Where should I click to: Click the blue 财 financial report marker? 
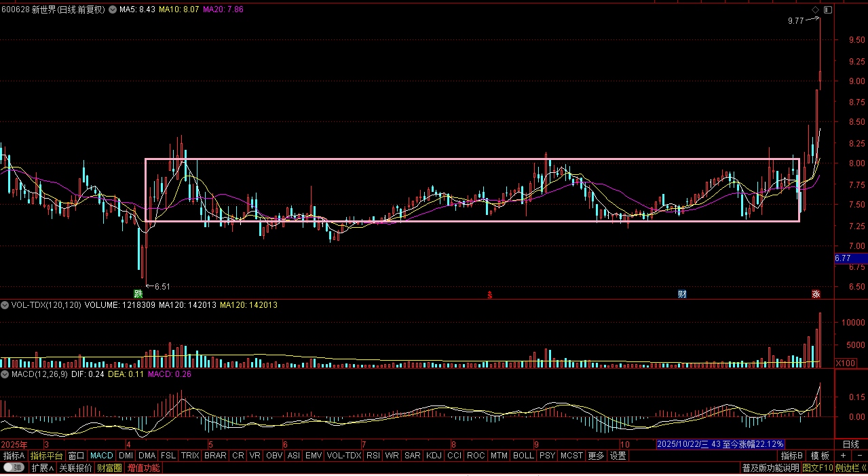(682, 294)
